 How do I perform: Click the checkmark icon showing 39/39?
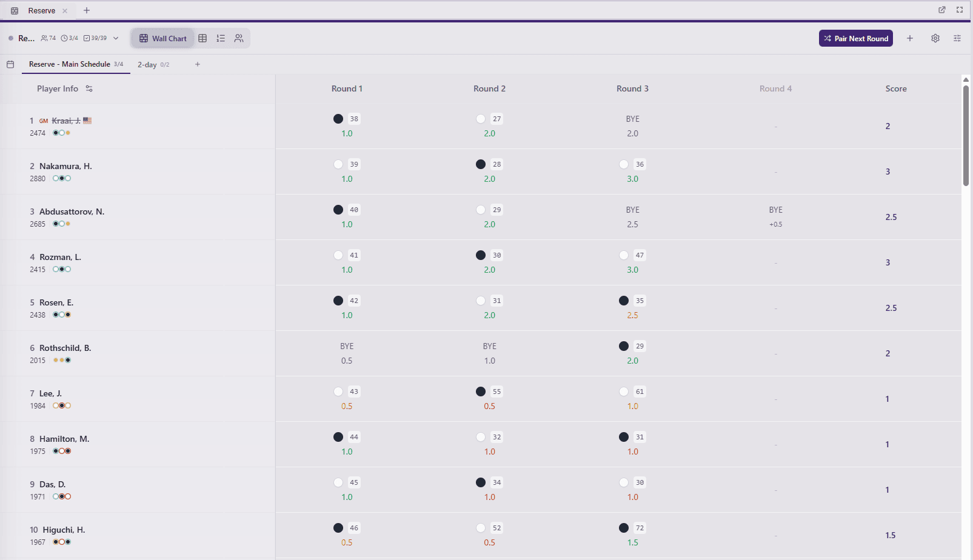pos(95,38)
